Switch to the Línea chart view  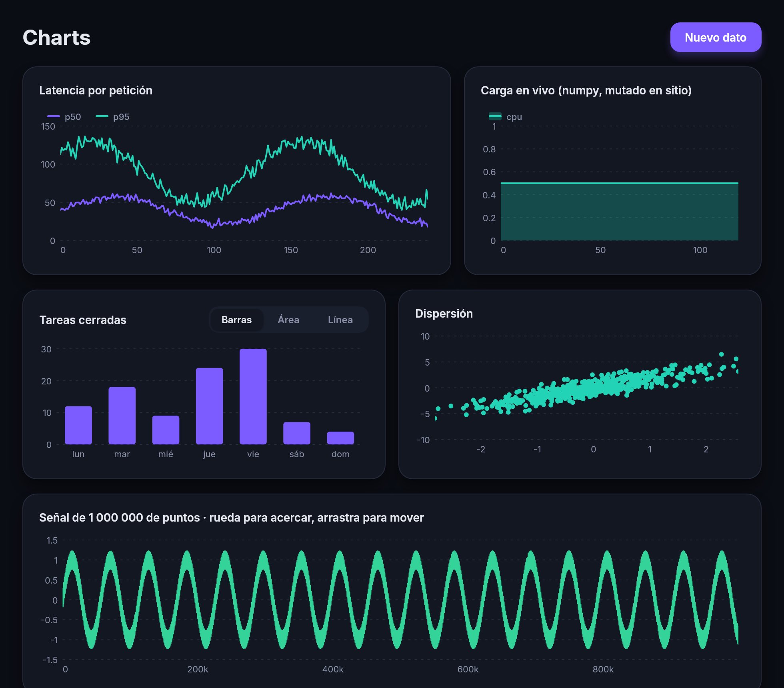[340, 320]
